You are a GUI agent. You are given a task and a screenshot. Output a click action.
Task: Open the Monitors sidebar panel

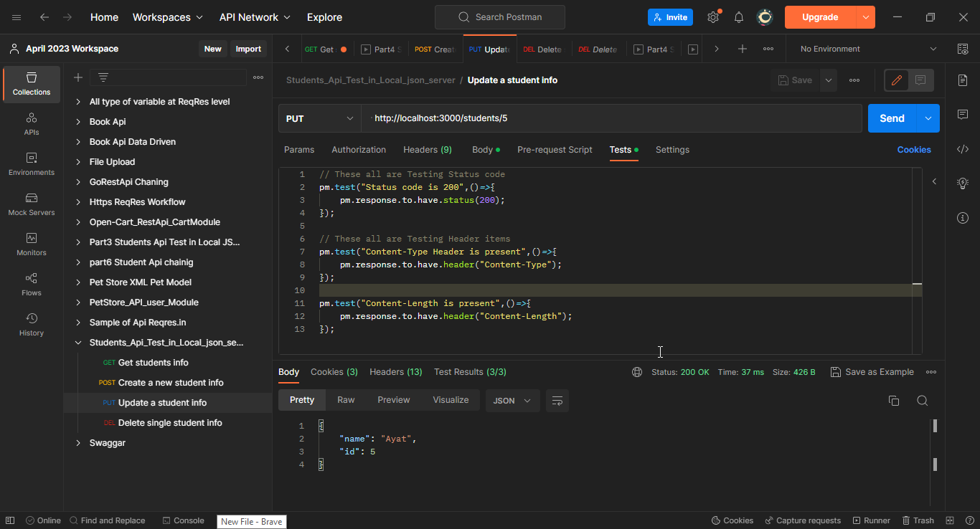point(31,246)
